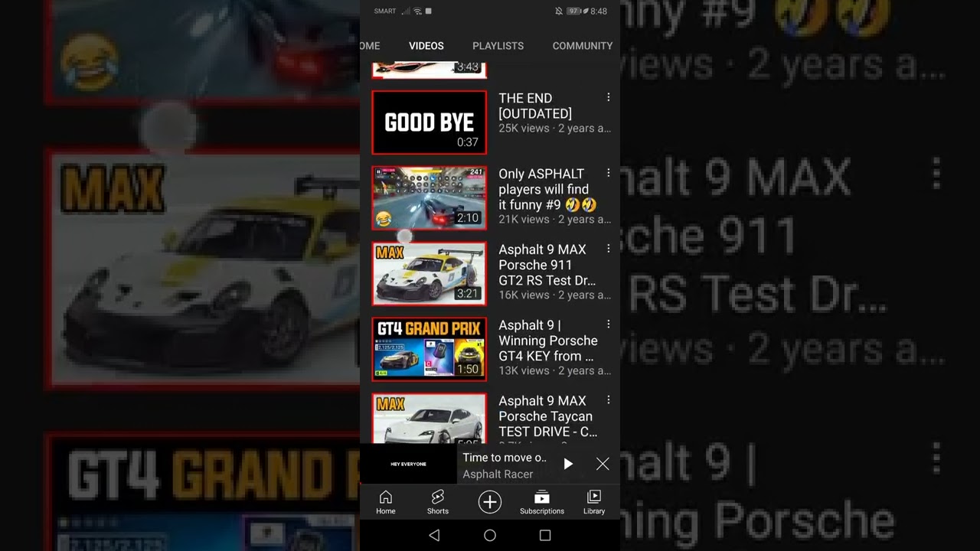980x551 pixels.
Task: Tap the 21K views text
Action: [x=524, y=220]
